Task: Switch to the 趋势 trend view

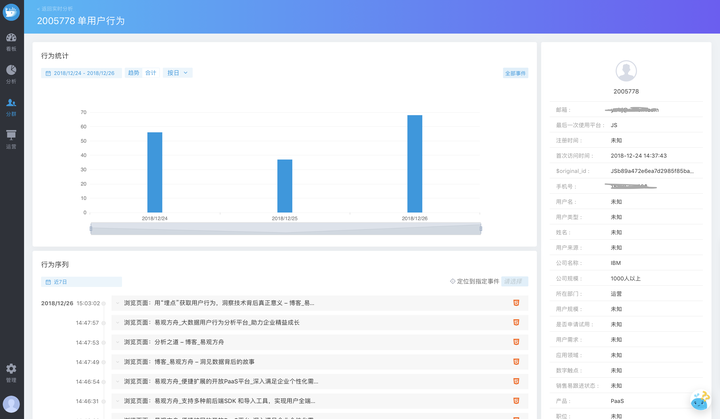Action: pos(133,73)
